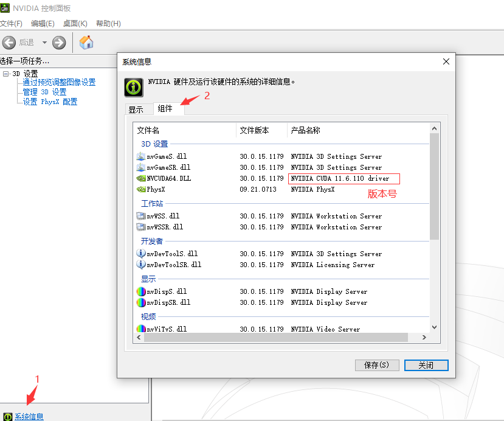Open the 编辑(E) menu
Screen dimensions: 504x421
coord(43,24)
